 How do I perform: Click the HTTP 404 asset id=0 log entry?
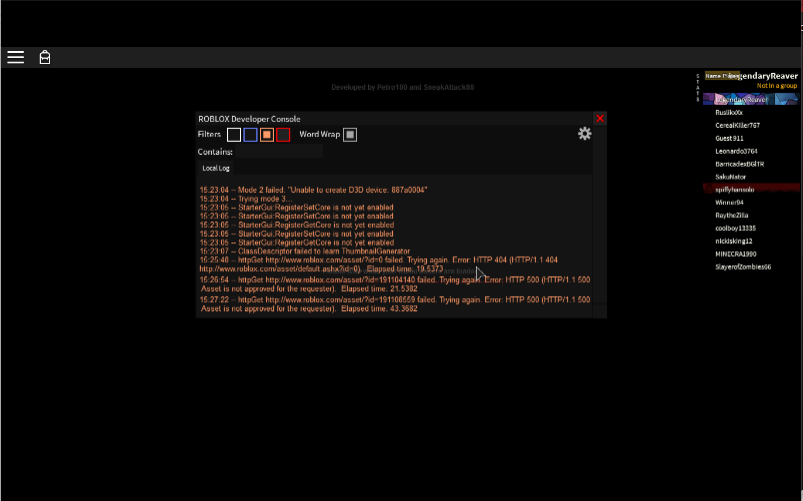coord(378,264)
